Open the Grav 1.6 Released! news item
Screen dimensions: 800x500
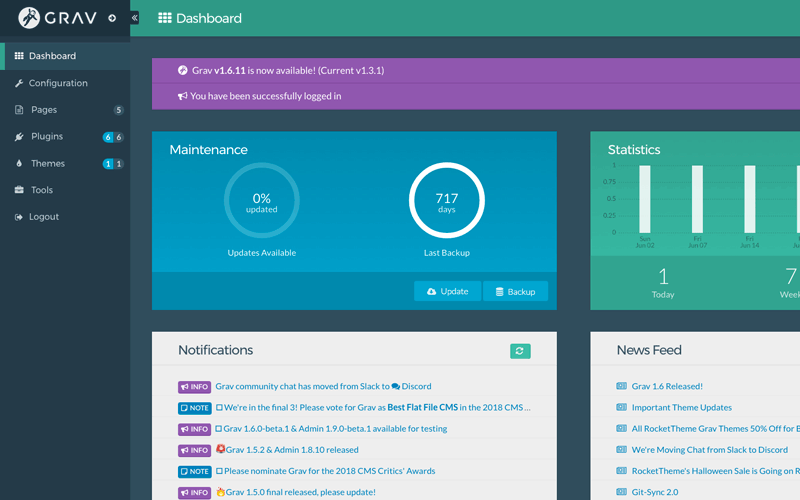(667, 386)
